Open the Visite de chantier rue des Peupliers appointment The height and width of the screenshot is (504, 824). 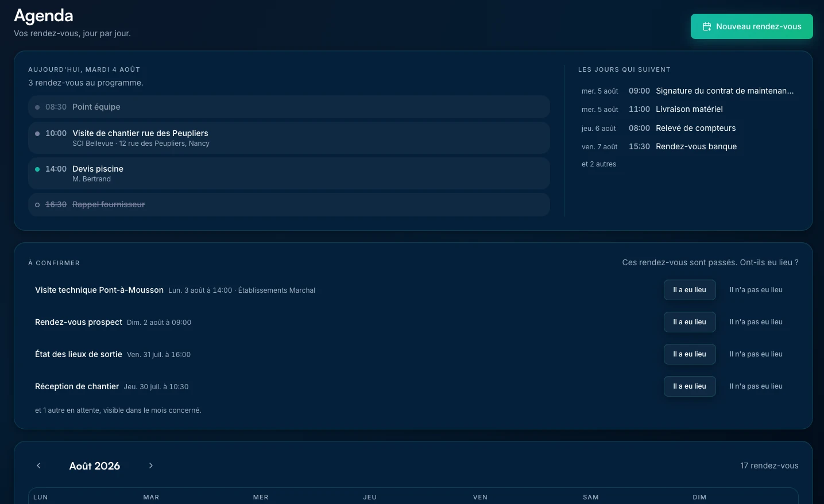289,138
